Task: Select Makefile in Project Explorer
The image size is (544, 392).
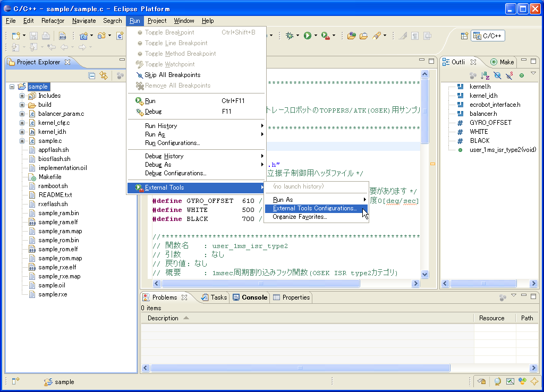Action: click(x=50, y=177)
